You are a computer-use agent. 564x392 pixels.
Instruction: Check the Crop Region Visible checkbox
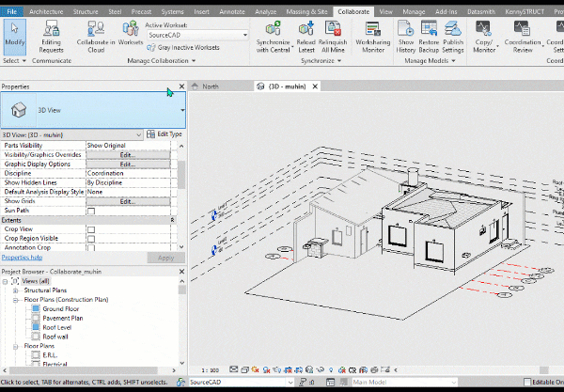pos(91,239)
